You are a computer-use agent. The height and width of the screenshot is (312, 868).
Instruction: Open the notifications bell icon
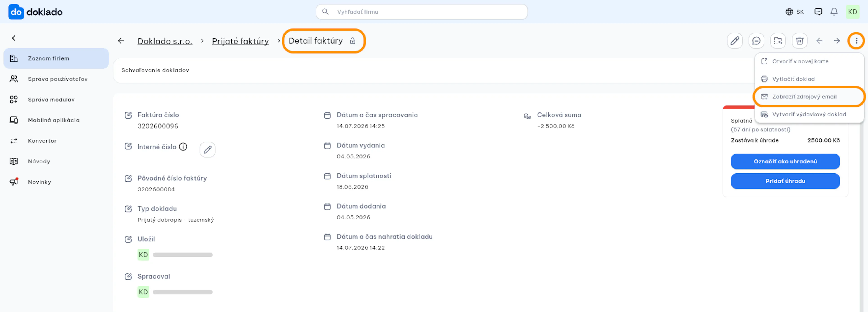click(x=834, y=12)
